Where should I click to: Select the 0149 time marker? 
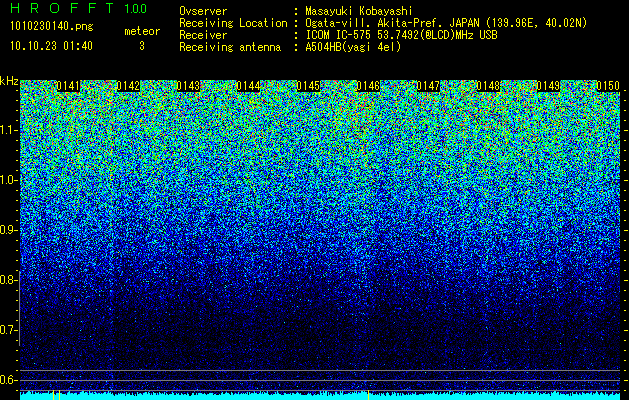(x=548, y=86)
